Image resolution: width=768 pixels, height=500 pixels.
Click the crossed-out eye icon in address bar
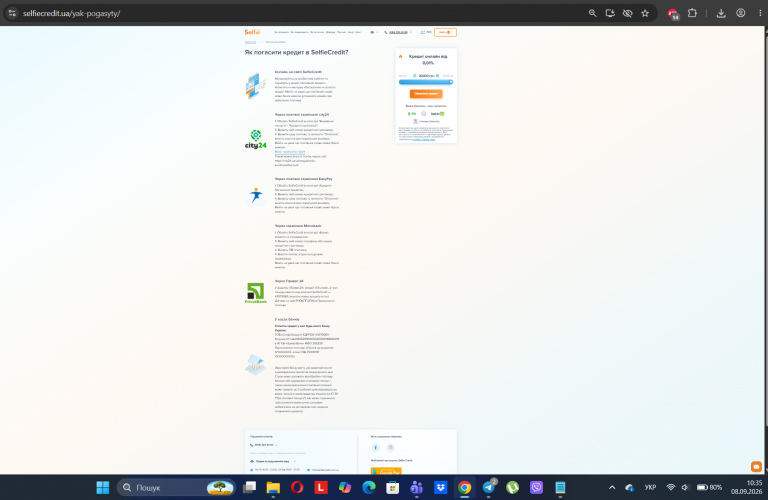[x=627, y=13]
